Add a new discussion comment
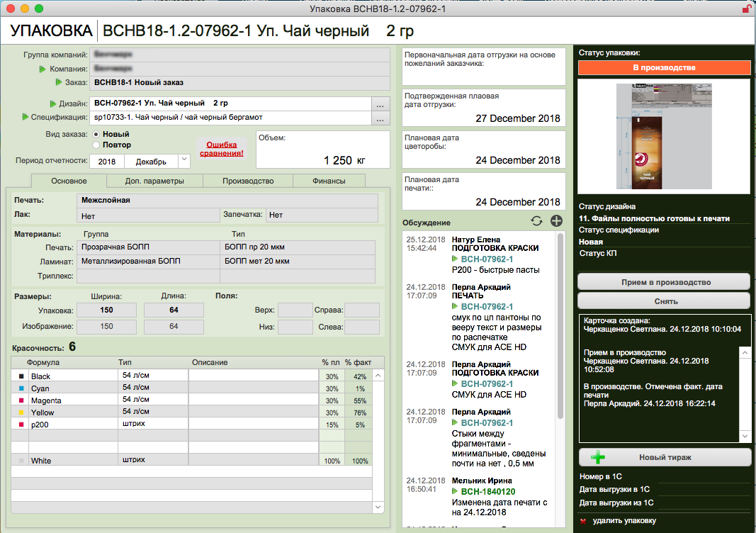The image size is (756, 533). click(556, 221)
